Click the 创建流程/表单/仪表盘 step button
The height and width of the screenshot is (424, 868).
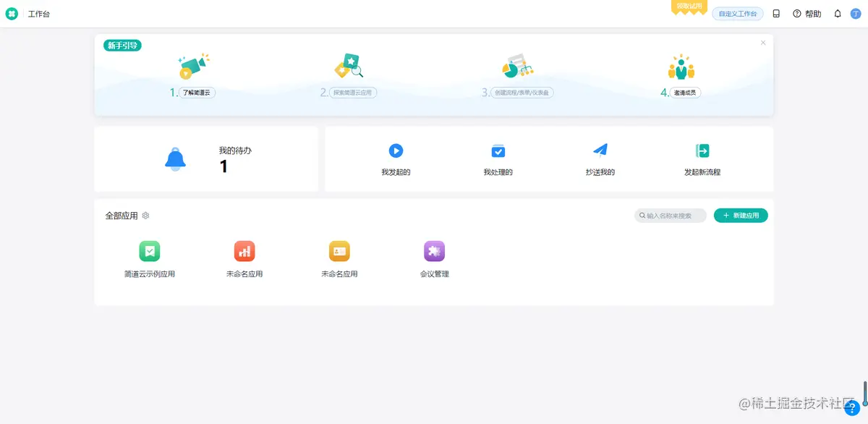[x=522, y=93]
